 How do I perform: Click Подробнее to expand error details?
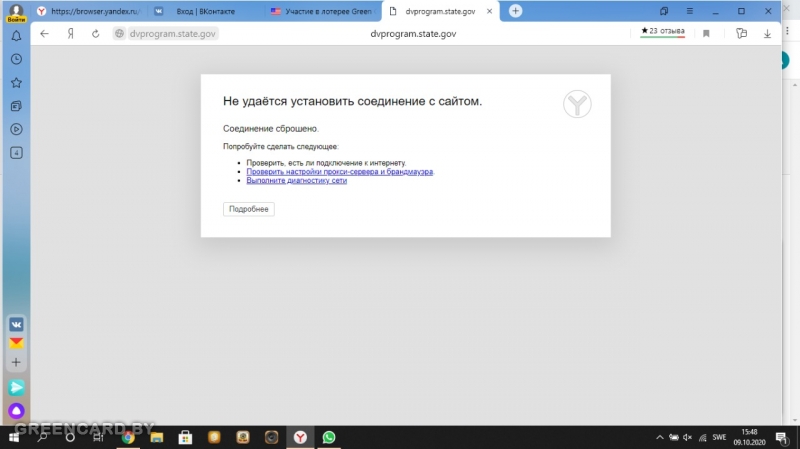click(x=248, y=209)
